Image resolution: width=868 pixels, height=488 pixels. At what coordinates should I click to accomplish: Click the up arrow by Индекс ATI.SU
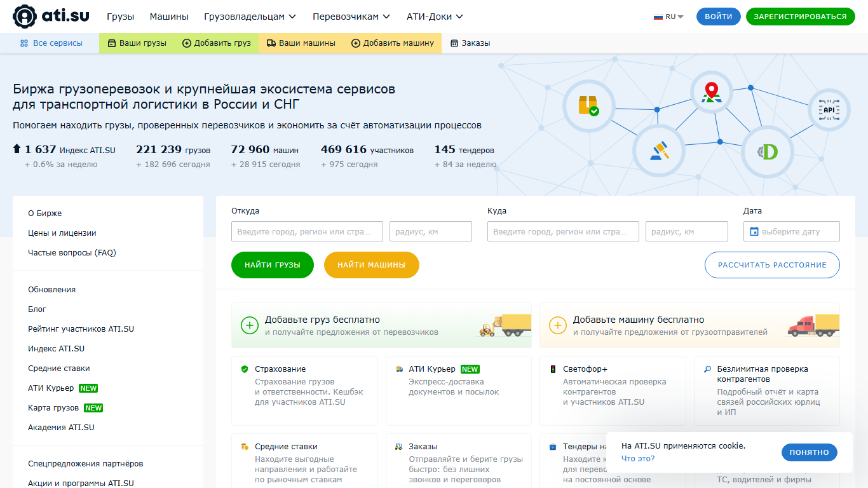point(17,149)
